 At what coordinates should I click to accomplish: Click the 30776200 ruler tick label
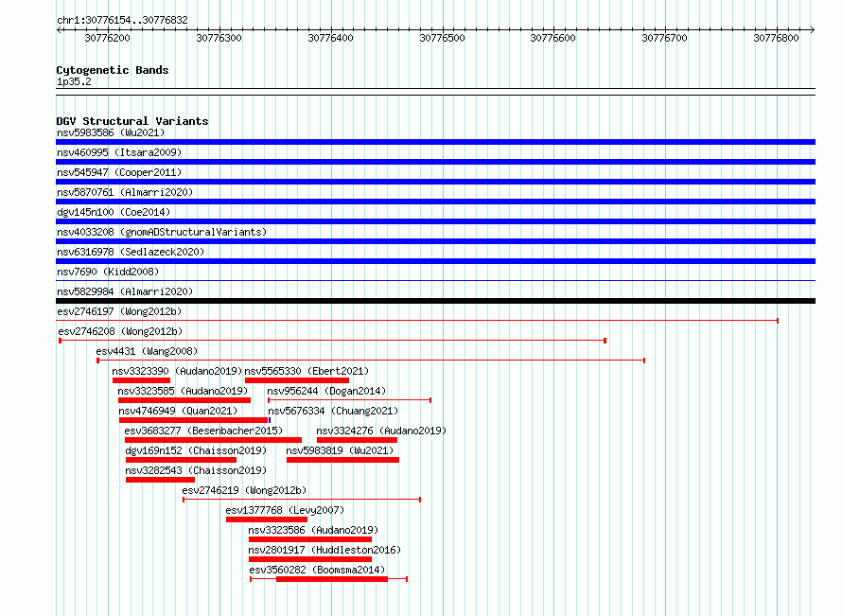tap(108, 38)
